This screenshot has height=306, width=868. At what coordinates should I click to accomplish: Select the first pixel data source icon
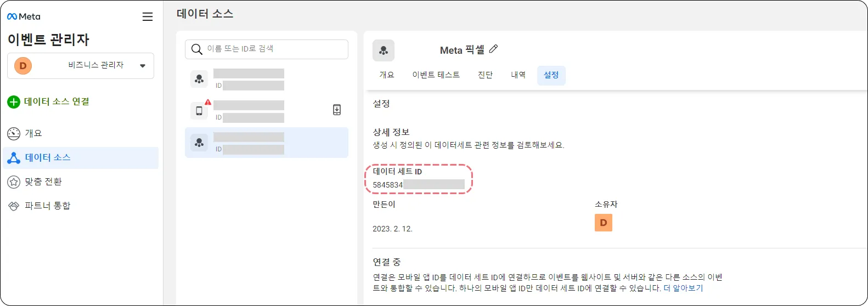[199, 79]
